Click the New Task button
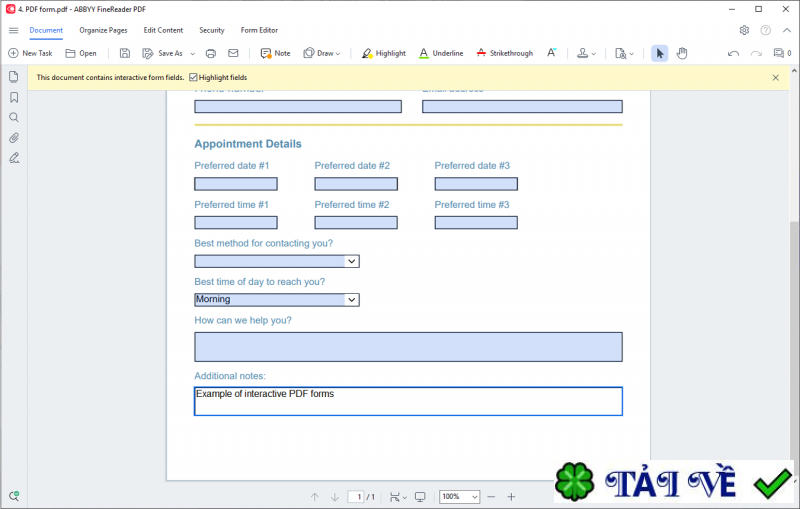The height and width of the screenshot is (509, 800). (30, 53)
